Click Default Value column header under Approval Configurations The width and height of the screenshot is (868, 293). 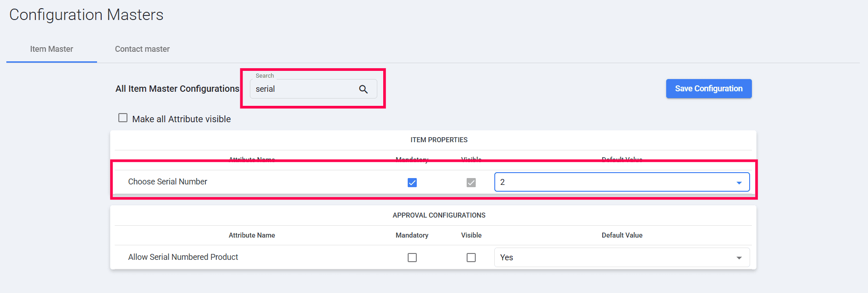(x=622, y=235)
